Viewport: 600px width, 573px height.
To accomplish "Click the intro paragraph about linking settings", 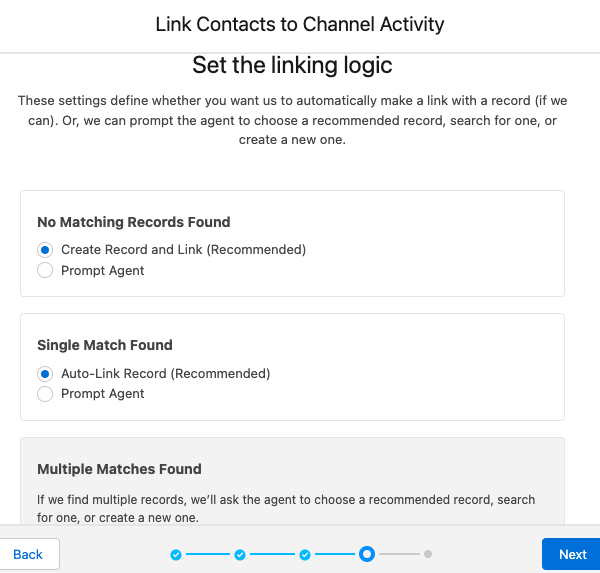I will pyautogui.click(x=292, y=120).
